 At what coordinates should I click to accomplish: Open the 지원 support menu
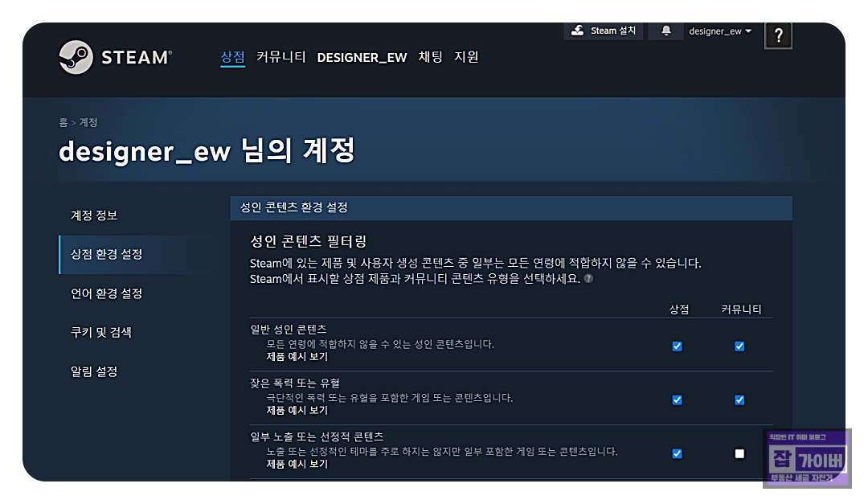click(466, 57)
